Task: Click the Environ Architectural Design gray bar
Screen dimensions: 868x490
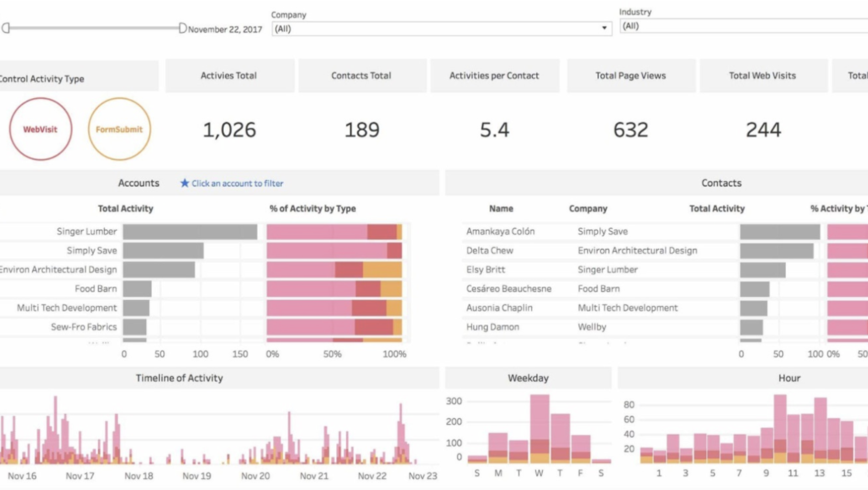Action: 159,270
